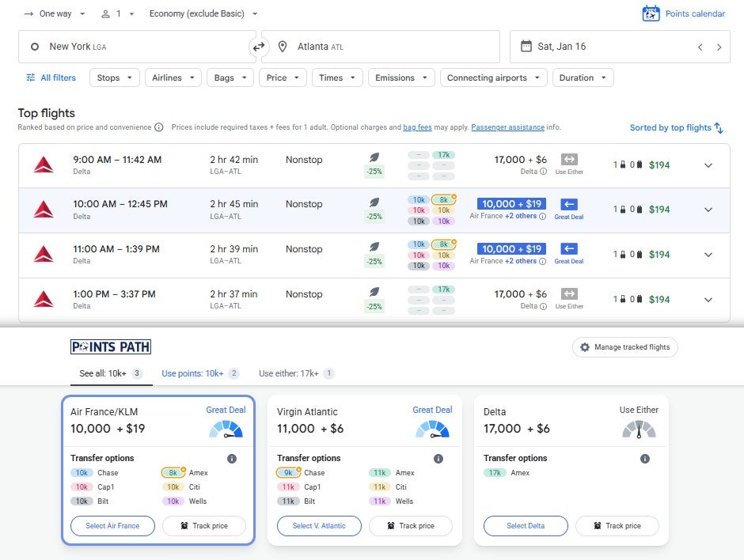Click the Select Delta button
The image size is (744, 560).
(x=526, y=526)
